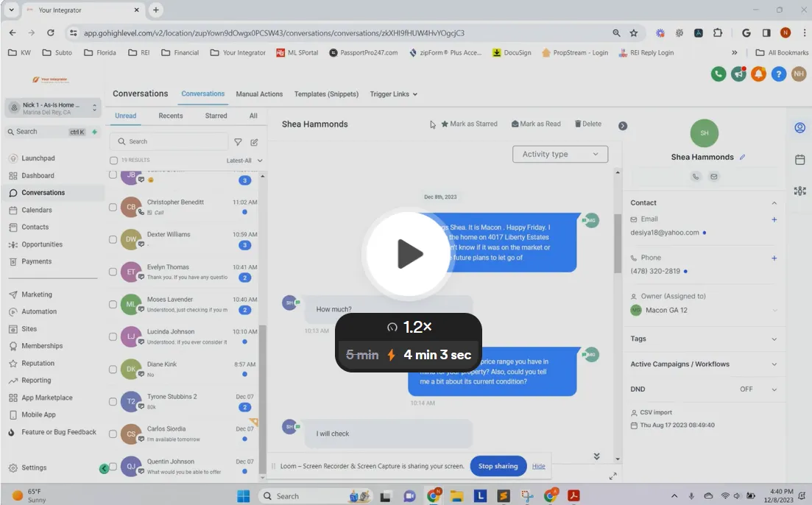Viewport: 812px width, 505px height.
Task: Open Chrome extensions puzzle icon
Action: (x=717, y=32)
